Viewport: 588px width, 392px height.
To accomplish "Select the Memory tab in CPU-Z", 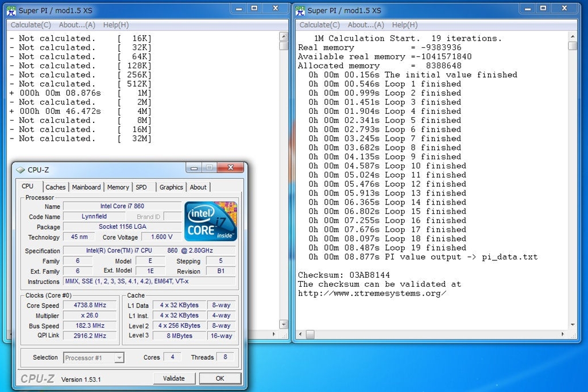I will pos(118,187).
